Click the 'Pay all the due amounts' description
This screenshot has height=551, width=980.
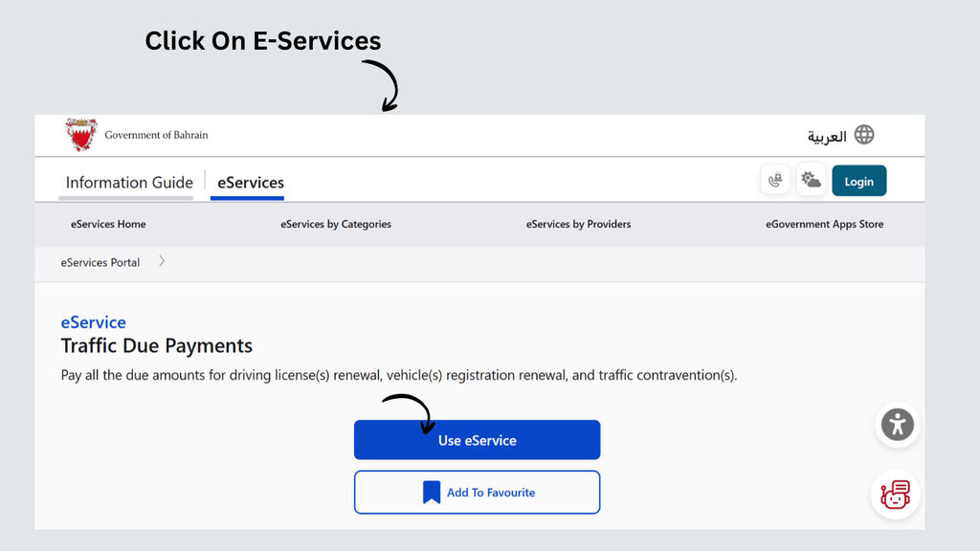pos(399,375)
